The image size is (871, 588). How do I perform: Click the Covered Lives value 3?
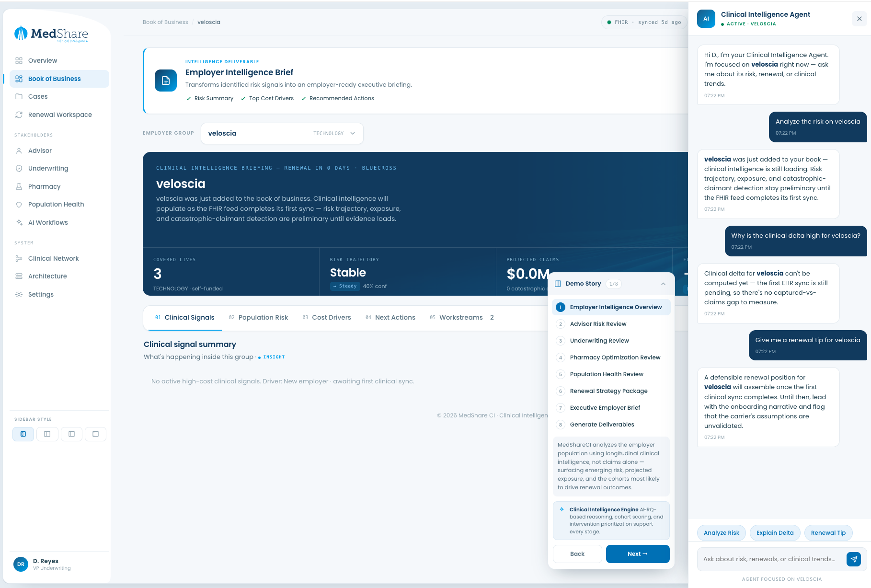(x=158, y=274)
